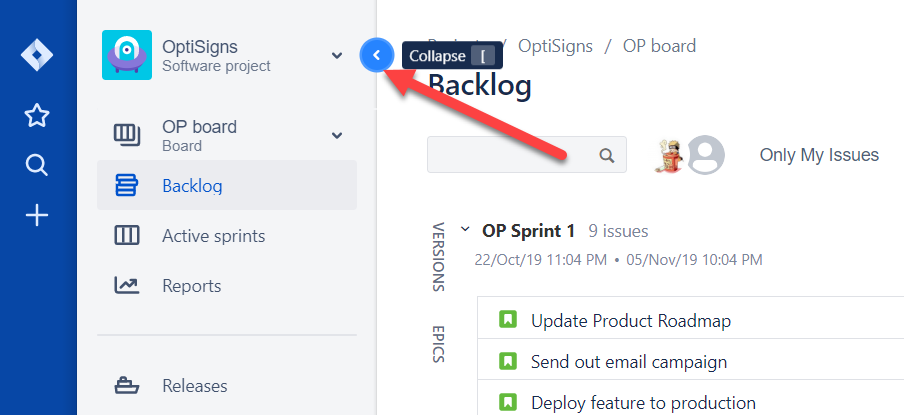The height and width of the screenshot is (415, 904).
Task: Open the EPICS side panel
Action: point(438,343)
